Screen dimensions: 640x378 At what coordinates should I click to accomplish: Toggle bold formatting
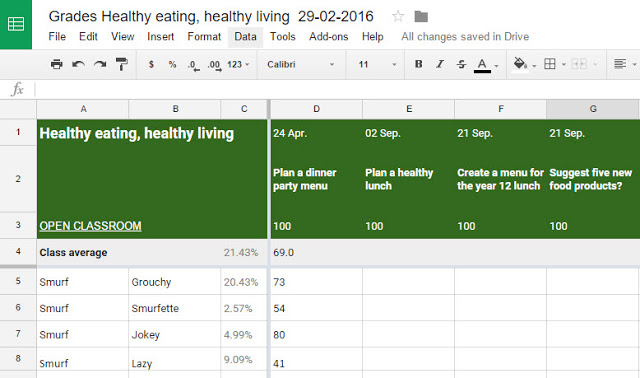click(418, 64)
